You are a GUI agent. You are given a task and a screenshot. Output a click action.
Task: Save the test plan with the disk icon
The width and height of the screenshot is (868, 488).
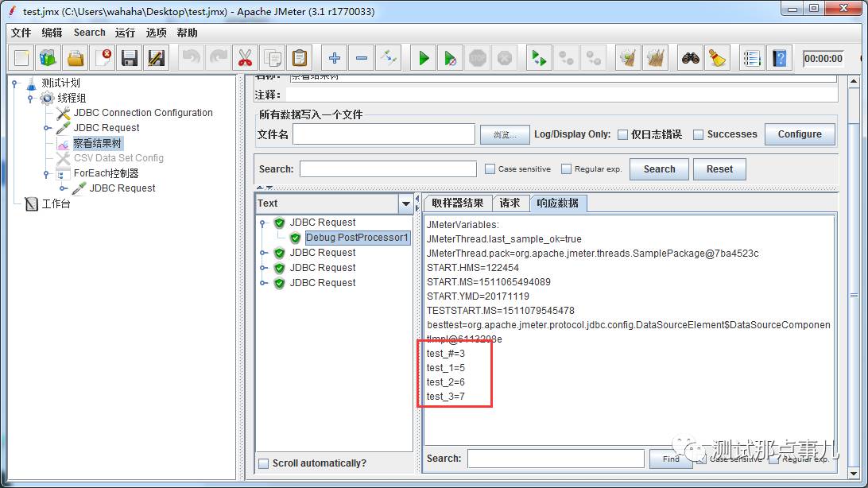point(130,58)
